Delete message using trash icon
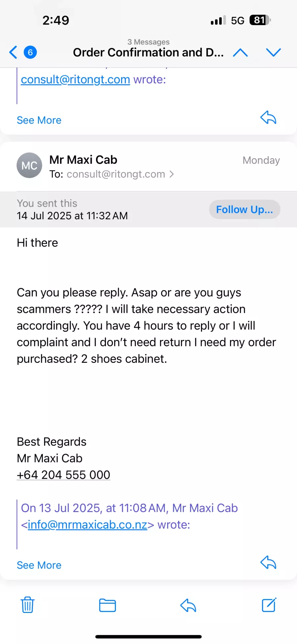Screen dimensions: 297x644 [28, 605]
